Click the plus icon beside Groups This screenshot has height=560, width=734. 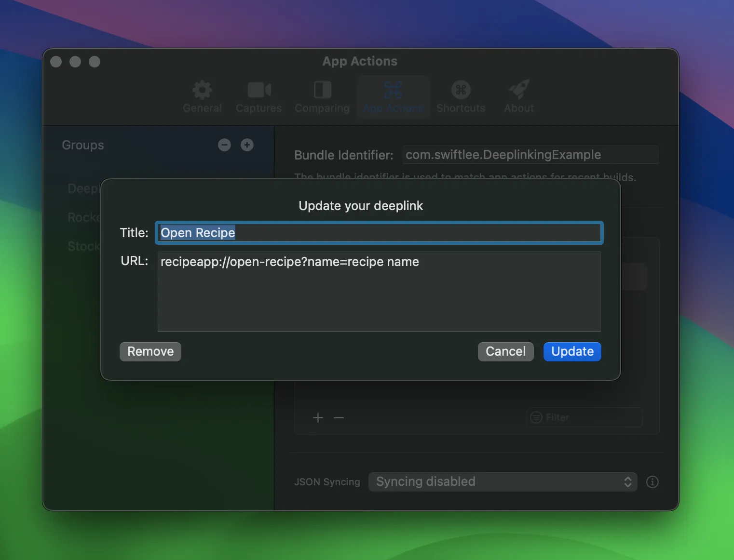pos(247,145)
